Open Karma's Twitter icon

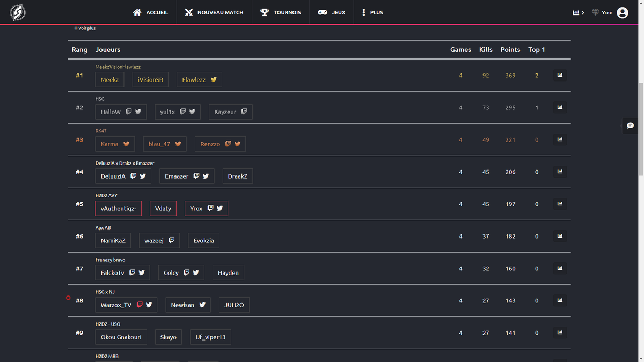click(x=126, y=144)
